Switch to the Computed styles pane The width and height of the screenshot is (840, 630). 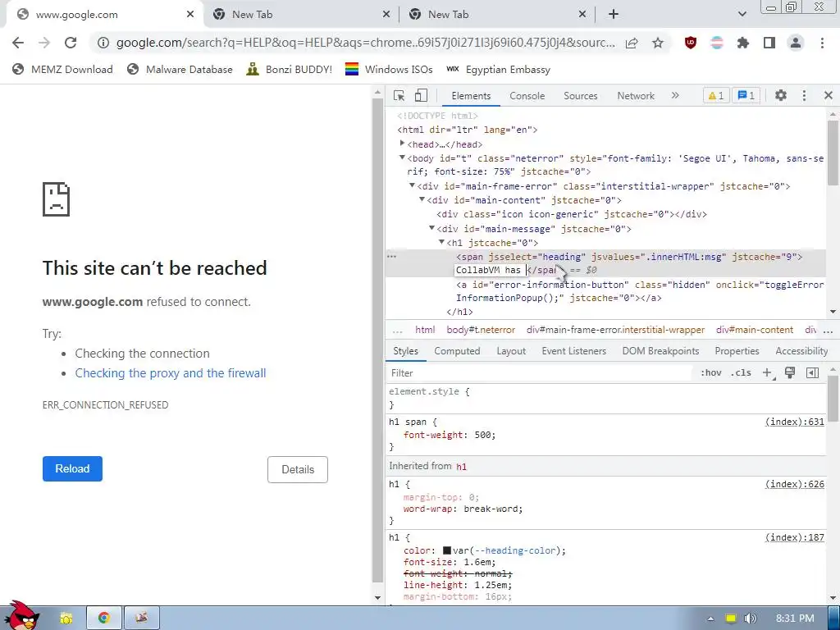(x=457, y=351)
